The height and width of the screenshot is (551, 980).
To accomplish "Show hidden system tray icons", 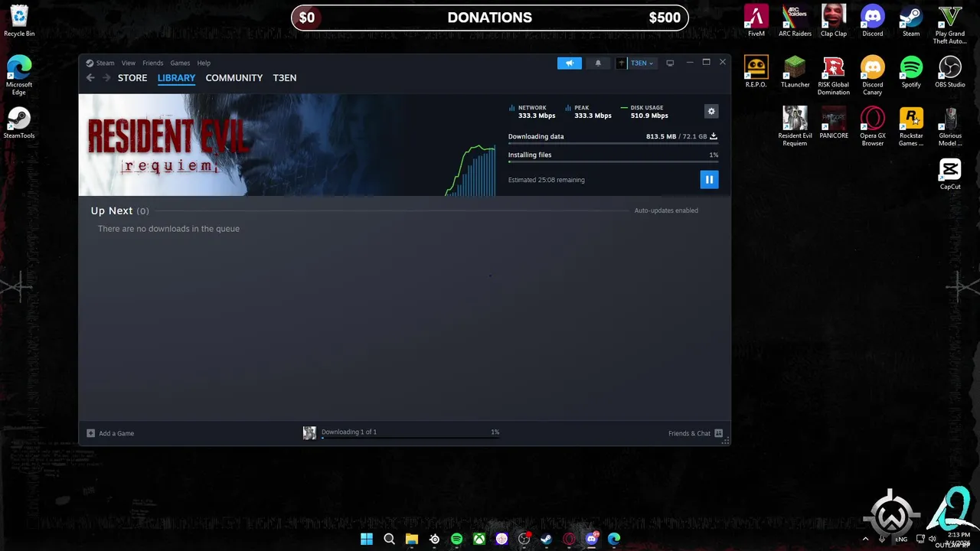I will 866,539.
